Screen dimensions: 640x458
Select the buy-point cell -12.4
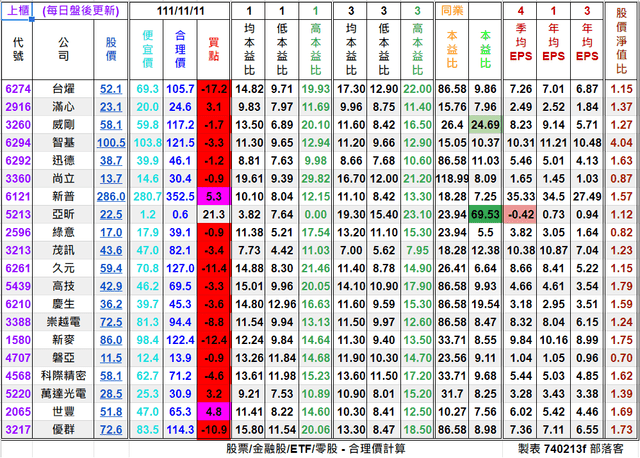tap(213, 340)
